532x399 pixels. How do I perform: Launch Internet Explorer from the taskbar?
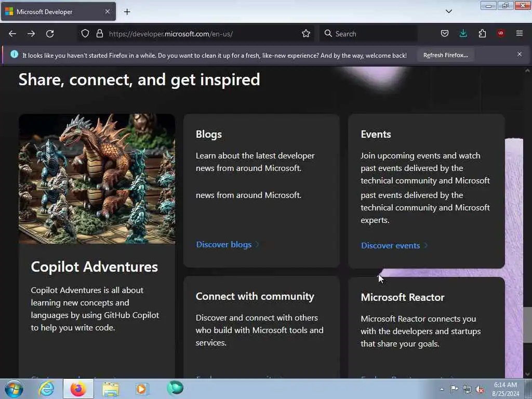(46, 389)
